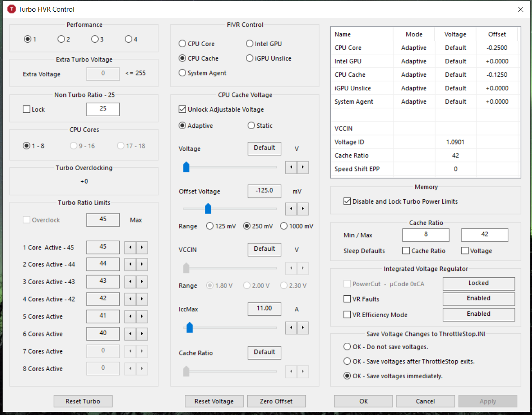Click the Offset Voltage value field
This screenshot has width=532, height=415.
264,191
